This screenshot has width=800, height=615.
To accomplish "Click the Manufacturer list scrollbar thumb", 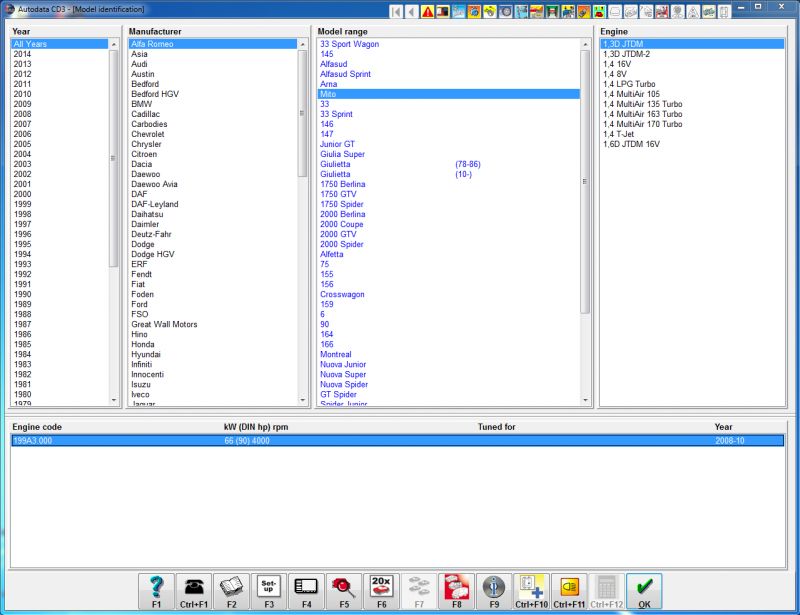I will pos(303,113).
